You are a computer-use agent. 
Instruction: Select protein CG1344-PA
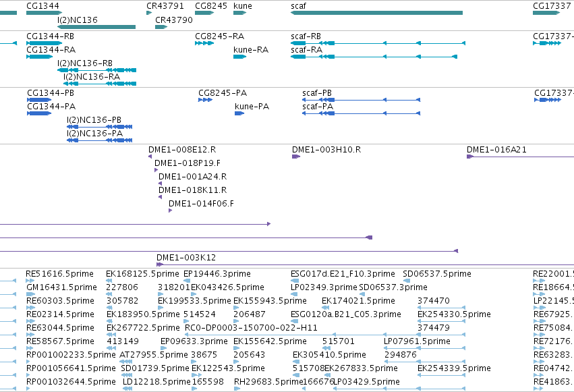pos(39,113)
